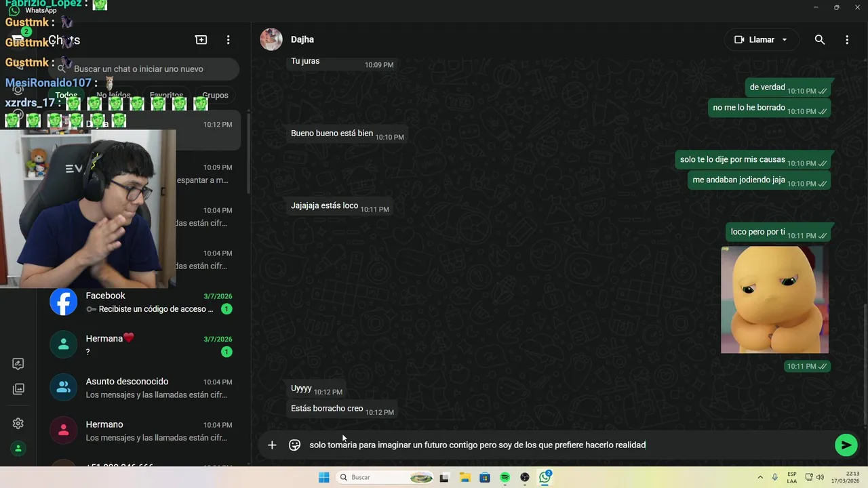Open the media gallery sidebar icon
The width and height of the screenshot is (868, 488).
click(18, 389)
